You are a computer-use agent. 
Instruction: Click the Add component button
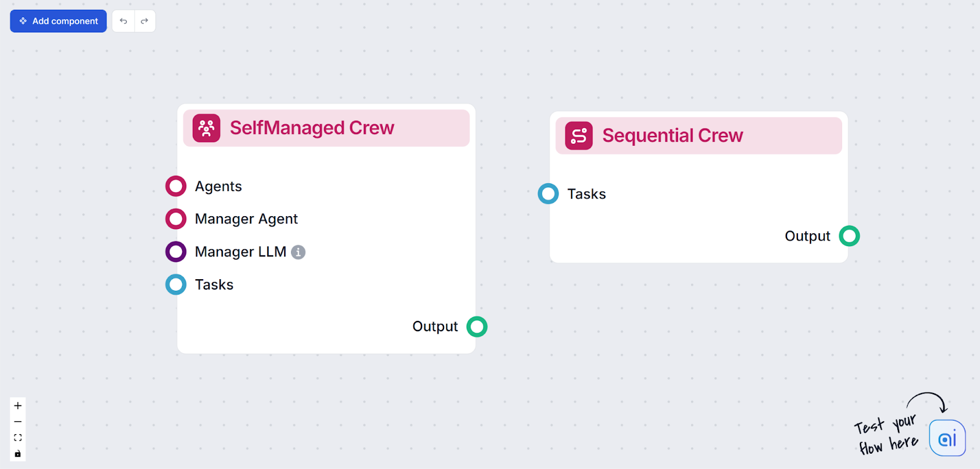click(58, 21)
